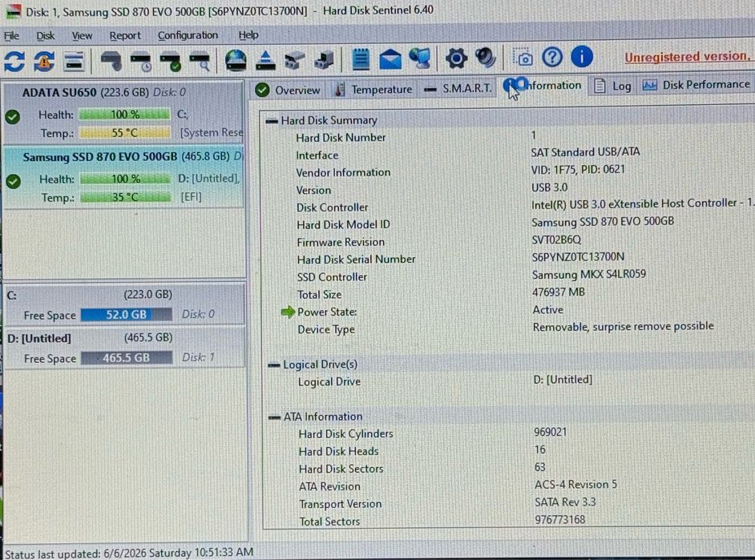Select the C: partition title
755x560 pixels.
11,296
